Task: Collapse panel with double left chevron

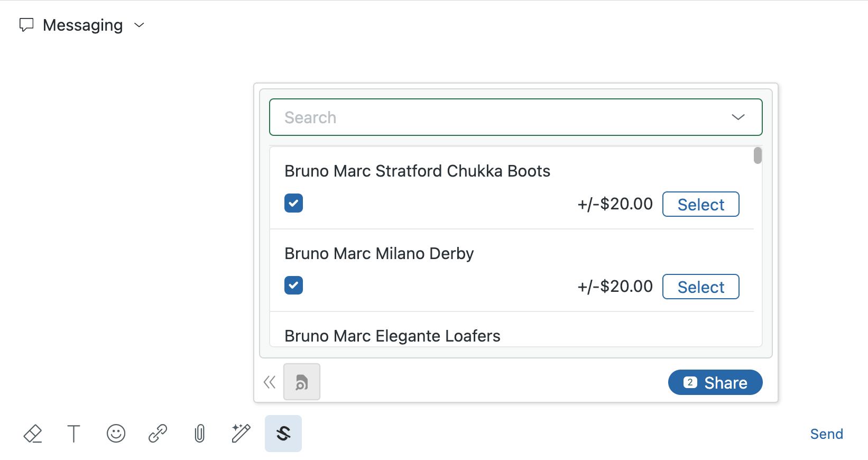Action: pos(270,382)
